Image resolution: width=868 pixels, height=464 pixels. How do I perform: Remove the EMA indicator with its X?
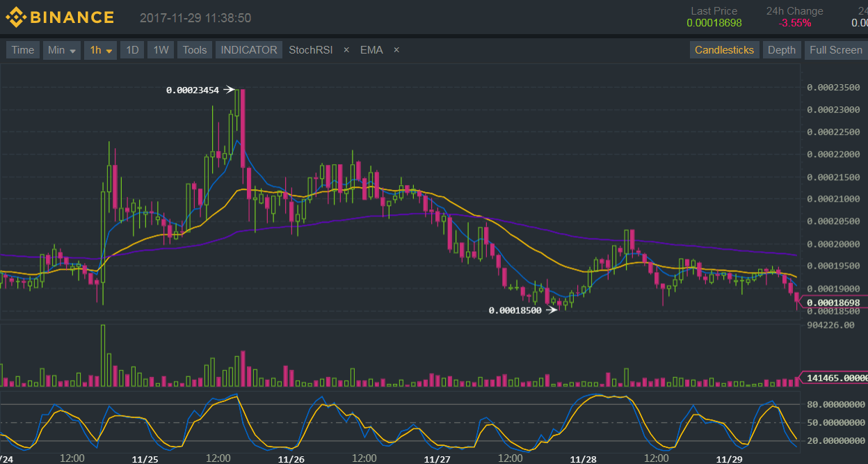[396, 50]
